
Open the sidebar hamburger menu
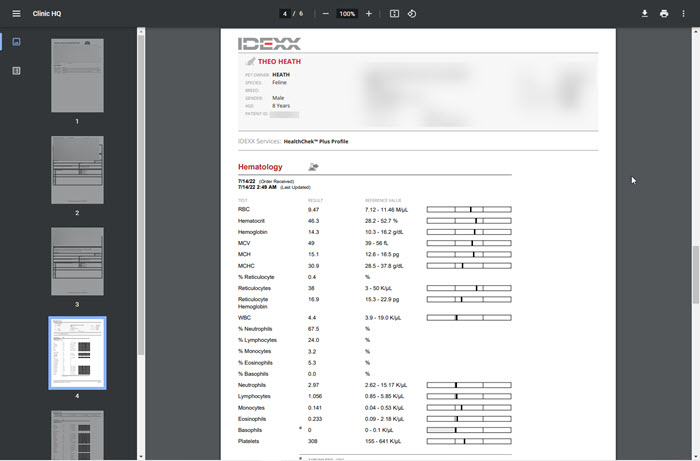(16, 14)
